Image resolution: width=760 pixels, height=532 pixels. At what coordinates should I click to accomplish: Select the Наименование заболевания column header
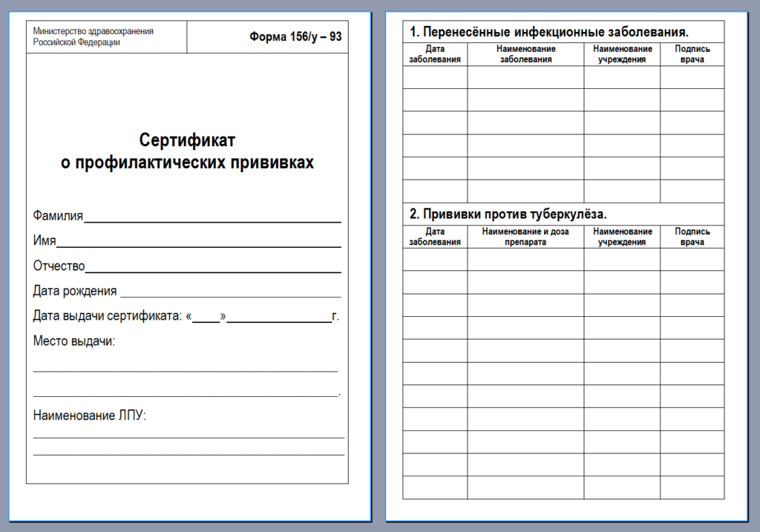pyautogui.click(x=525, y=54)
